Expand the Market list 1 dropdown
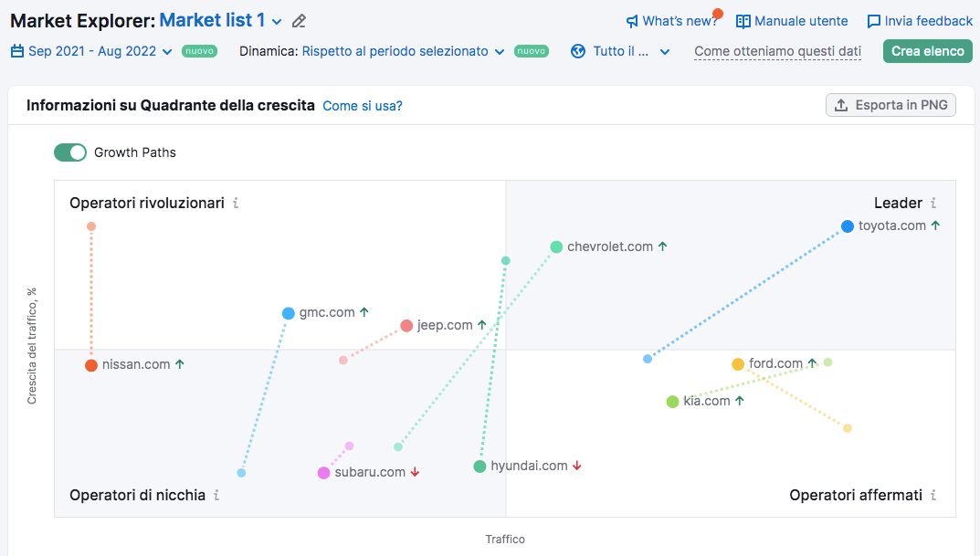The width and height of the screenshot is (980, 556). [278, 21]
